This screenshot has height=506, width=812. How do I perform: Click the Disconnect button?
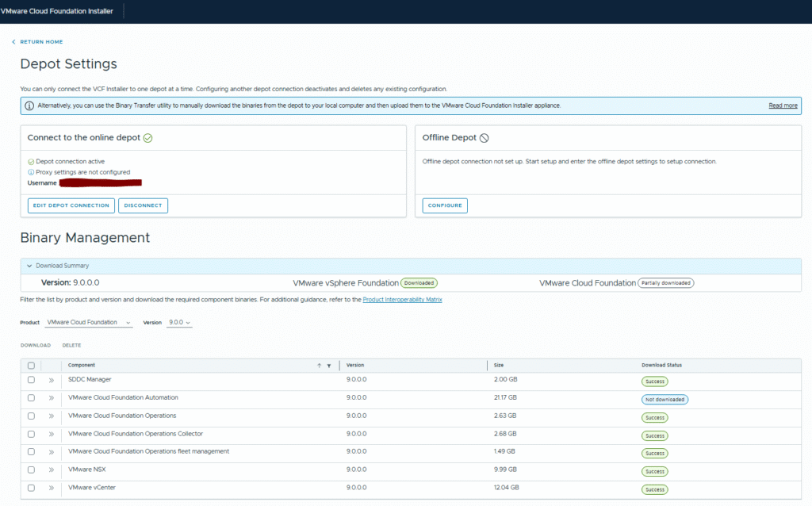coord(143,205)
